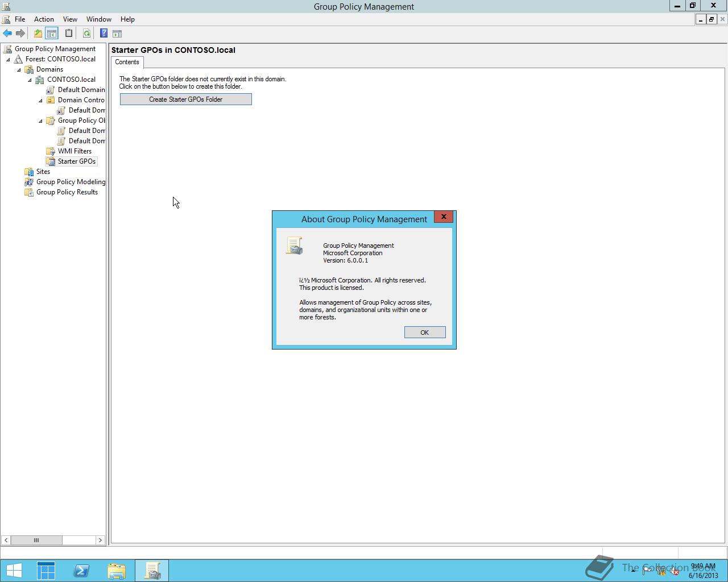Click the tree pane horizontal scrollbar thumb
The height and width of the screenshot is (582, 728).
36,540
